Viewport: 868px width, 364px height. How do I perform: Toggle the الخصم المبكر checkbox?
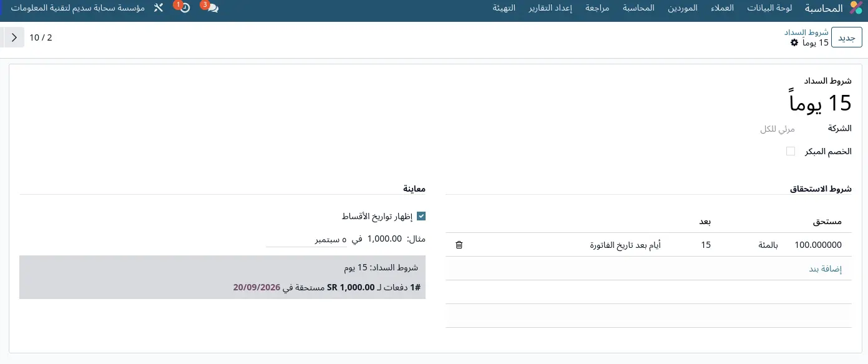pyautogui.click(x=791, y=151)
